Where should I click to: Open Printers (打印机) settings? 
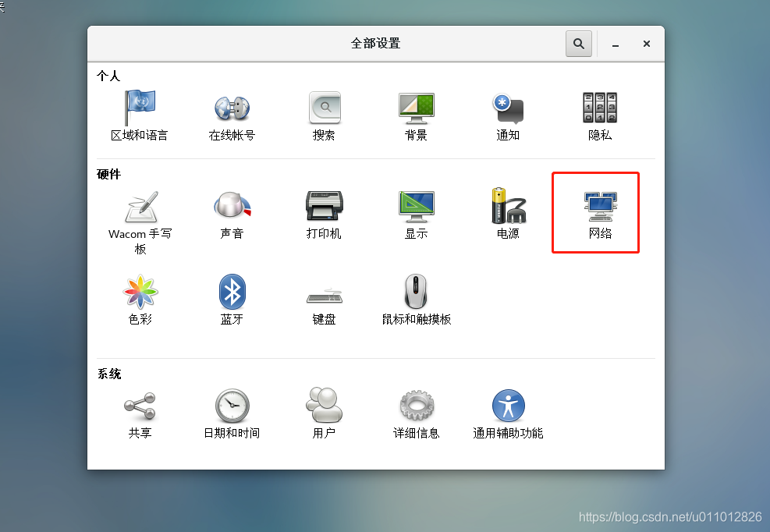(x=324, y=215)
